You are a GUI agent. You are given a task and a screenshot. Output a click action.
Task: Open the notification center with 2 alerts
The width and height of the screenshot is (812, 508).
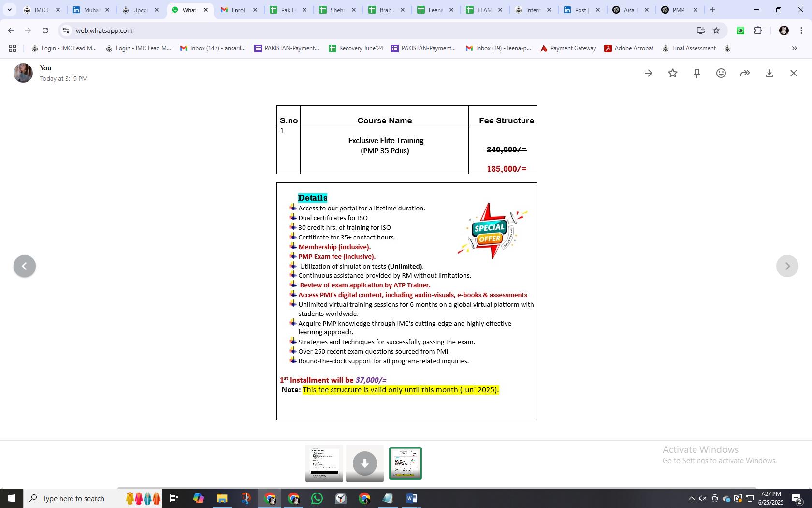point(797,498)
